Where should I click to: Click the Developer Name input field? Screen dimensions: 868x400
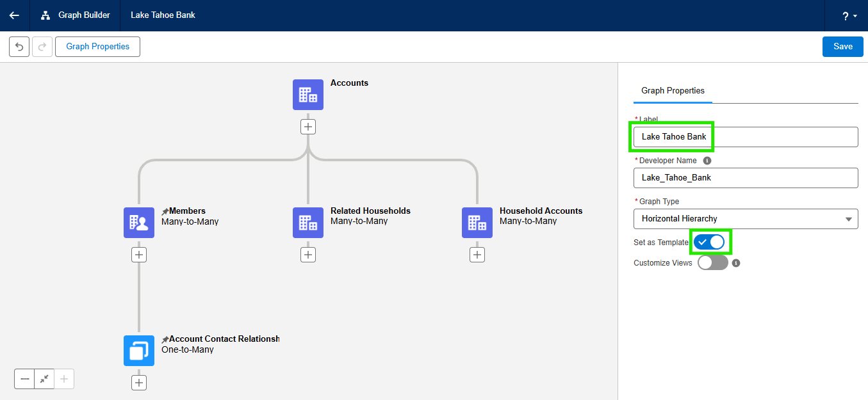[746, 178]
